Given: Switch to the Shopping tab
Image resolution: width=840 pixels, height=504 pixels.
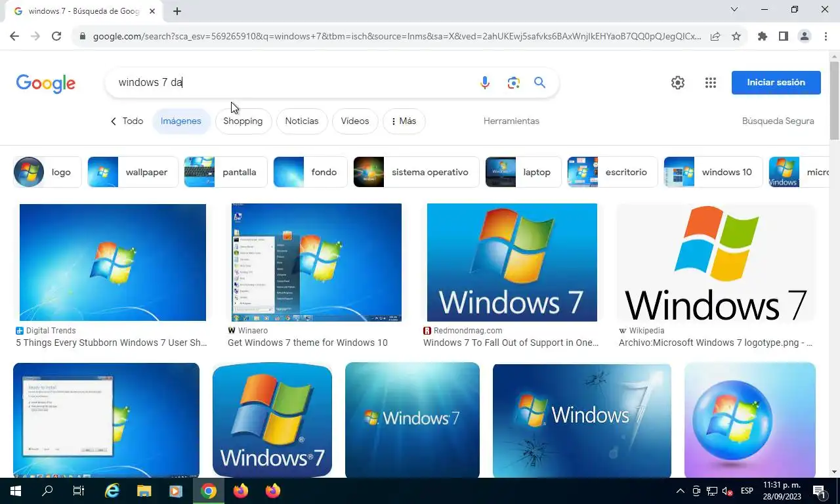Looking at the screenshot, I should tap(243, 121).
